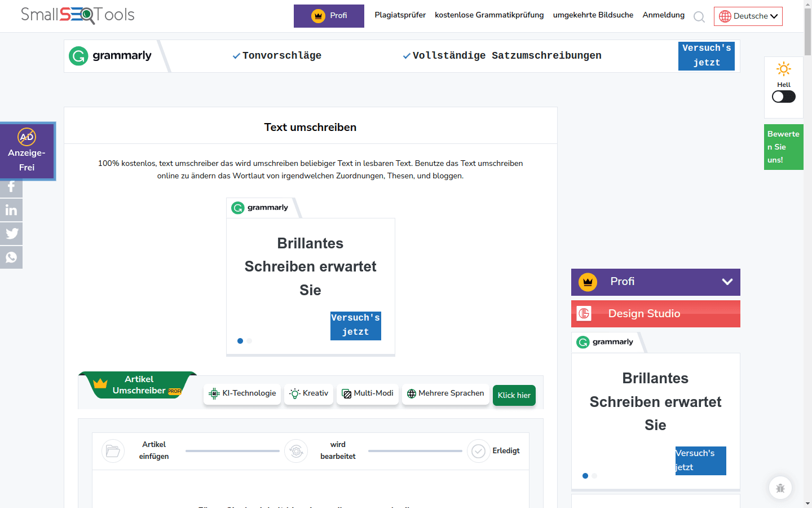Click the WhatsApp sharing icon

(x=11, y=257)
